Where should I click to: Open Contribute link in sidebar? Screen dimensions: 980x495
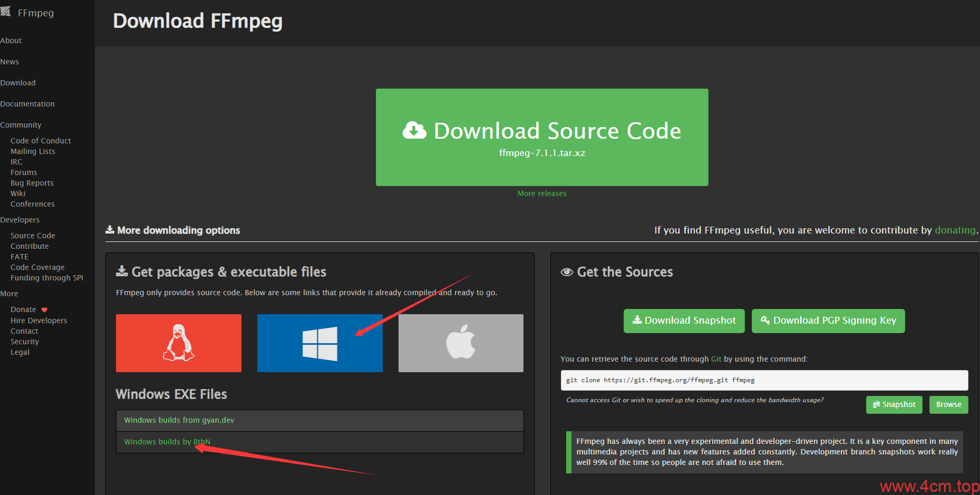pos(30,246)
